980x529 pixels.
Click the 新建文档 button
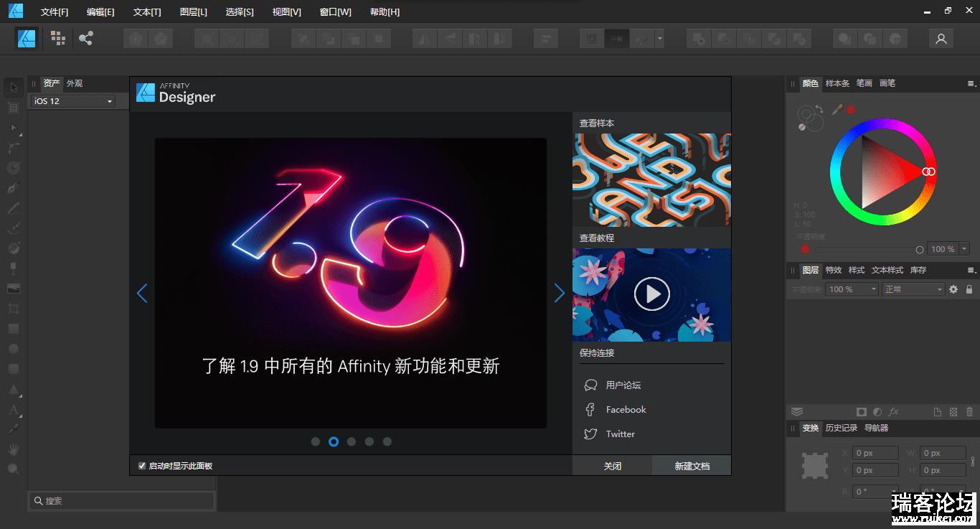tap(692, 466)
